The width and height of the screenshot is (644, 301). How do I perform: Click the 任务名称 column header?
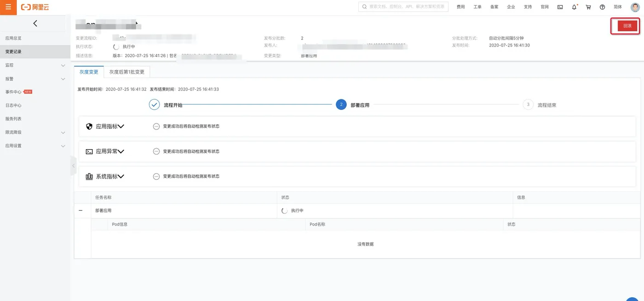[103, 197]
